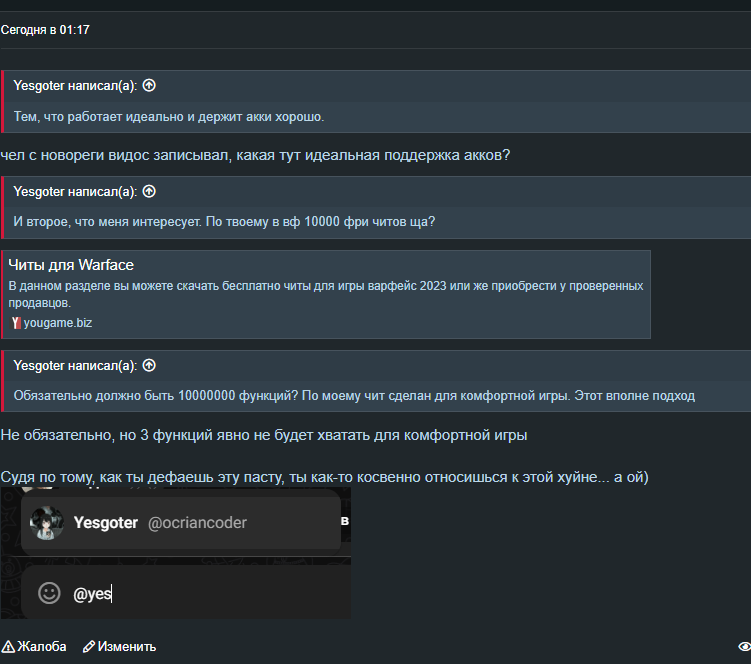
Task: Click the yougame.biz favicon in link preview
Action: pyautogui.click(x=16, y=323)
